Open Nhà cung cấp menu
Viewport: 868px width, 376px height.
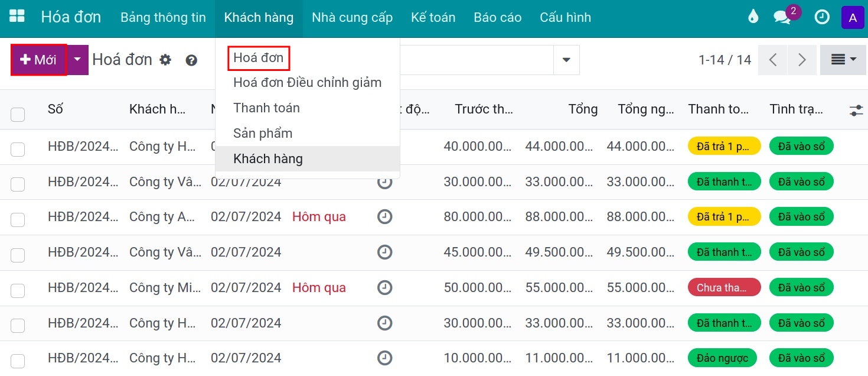click(x=352, y=18)
